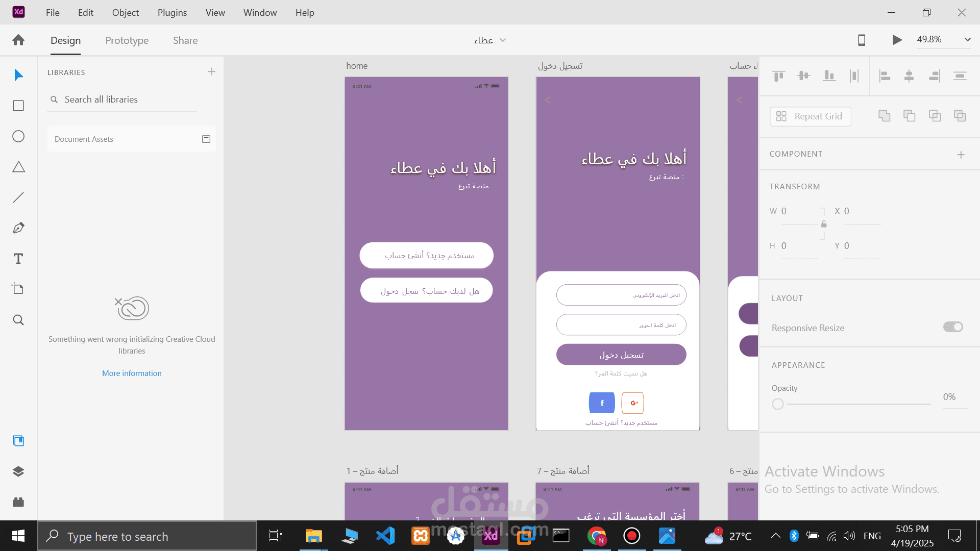Click the X position value field
This screenshot has height=551, width=980.
[862, 211]
